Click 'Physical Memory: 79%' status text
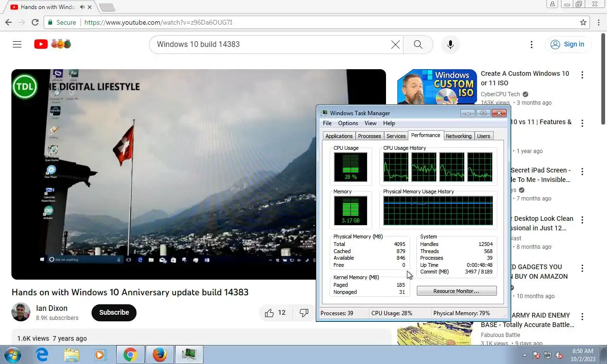This screenshot has width=607, height=364. (x=461, y=313)
